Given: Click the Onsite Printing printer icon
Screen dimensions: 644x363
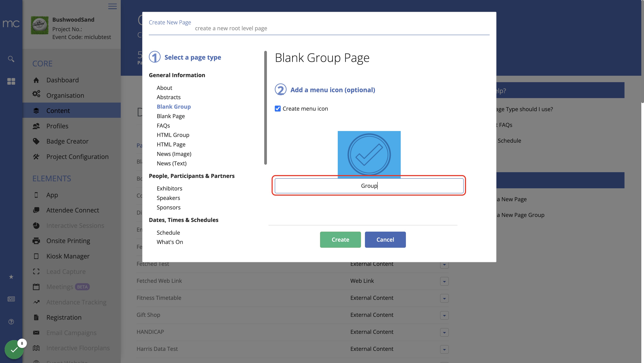Looking at the screenshot, I should click(36, 241).
